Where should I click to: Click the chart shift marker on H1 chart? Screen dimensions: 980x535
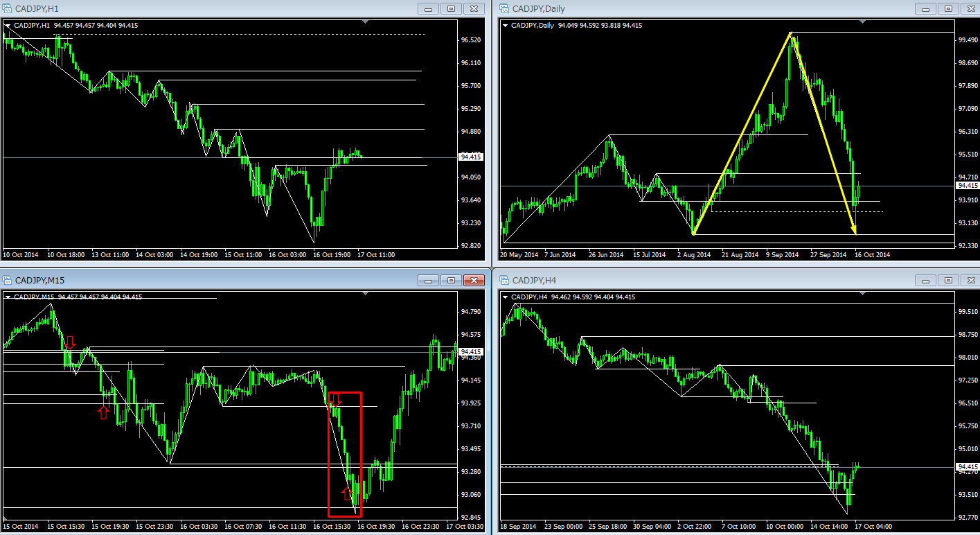click(366, 23)
